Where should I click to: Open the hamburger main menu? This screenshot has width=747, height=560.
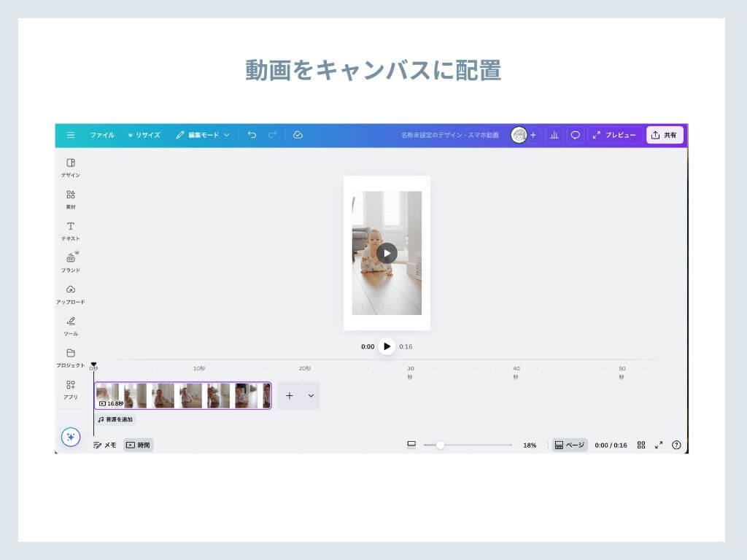pyautogui.click(x=71, y=135)
